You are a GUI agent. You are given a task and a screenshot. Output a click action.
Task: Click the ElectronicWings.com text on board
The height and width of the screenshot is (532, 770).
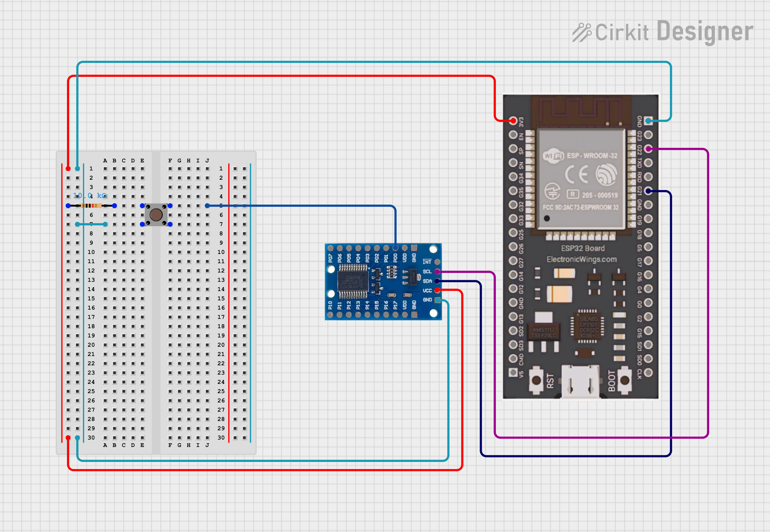pos(582,259)
